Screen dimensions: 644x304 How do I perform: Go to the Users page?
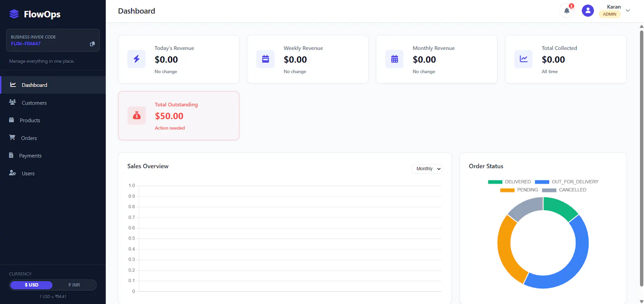point(53,174)
